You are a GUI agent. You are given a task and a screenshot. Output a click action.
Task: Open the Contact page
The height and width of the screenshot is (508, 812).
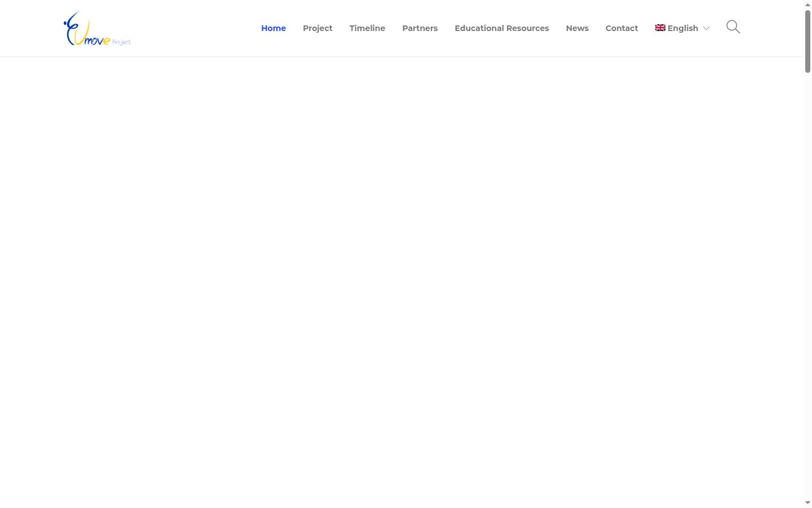622,28
